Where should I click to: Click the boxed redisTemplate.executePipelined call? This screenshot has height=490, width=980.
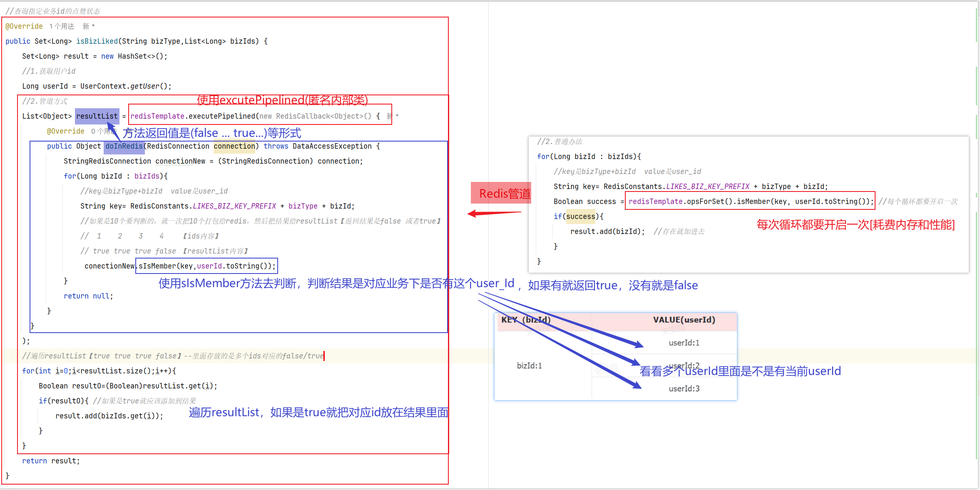coord(260,116)
